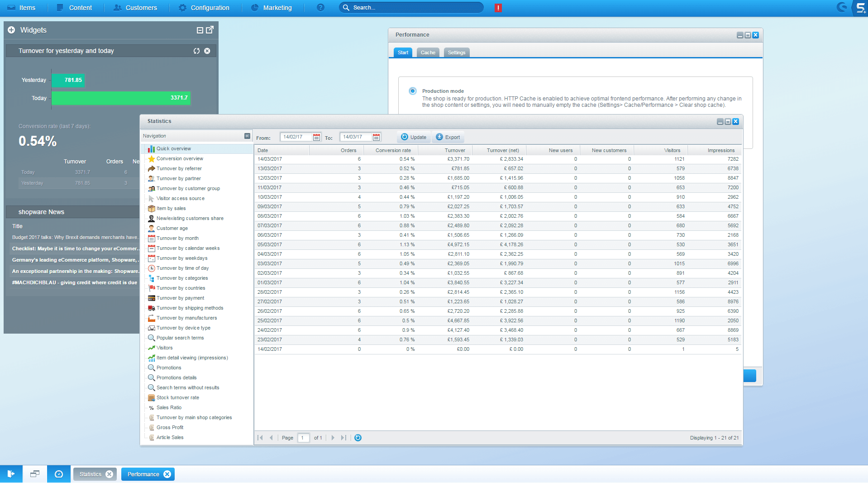
Task: Click the help question mark icon
Action: 320,8
